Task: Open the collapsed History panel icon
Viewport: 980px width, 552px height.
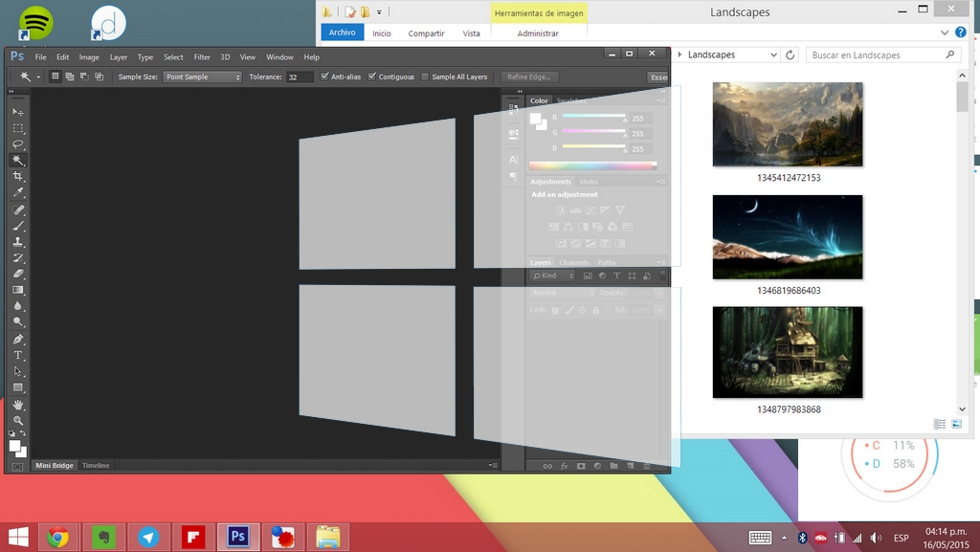Action: click(x=513, y=109)
